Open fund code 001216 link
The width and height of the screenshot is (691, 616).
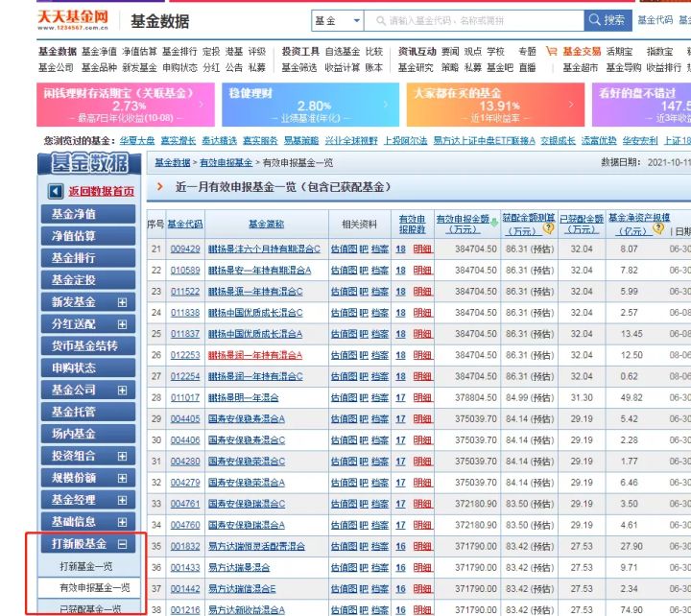185,610
